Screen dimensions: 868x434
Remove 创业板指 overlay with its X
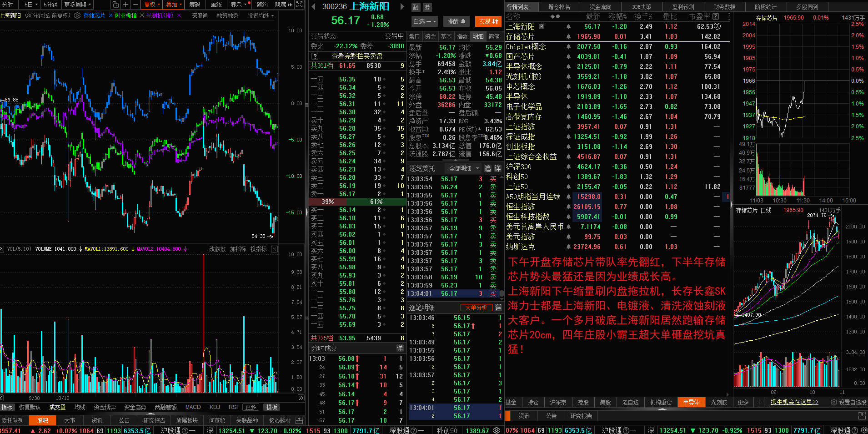click(142, 15)
